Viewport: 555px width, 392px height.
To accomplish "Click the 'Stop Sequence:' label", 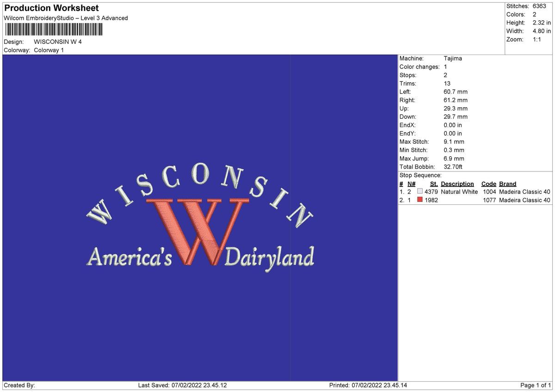I will coord(420,175).
